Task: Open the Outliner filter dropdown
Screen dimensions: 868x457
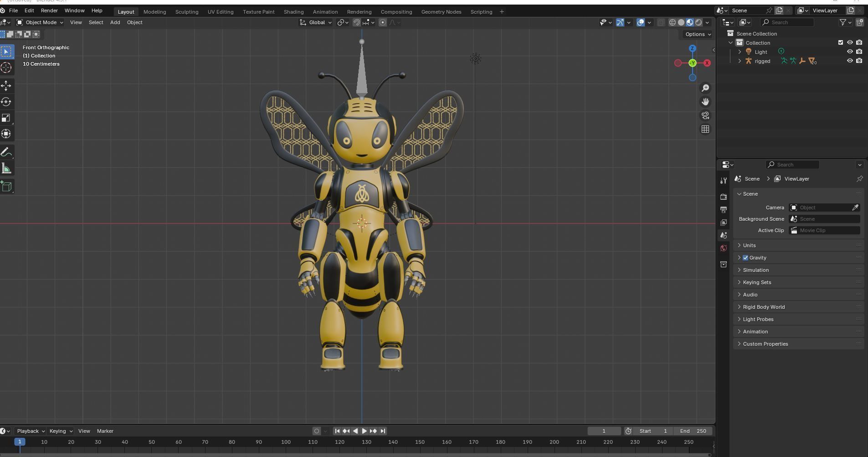Action: pyautogui.click(x=846, y=22)
